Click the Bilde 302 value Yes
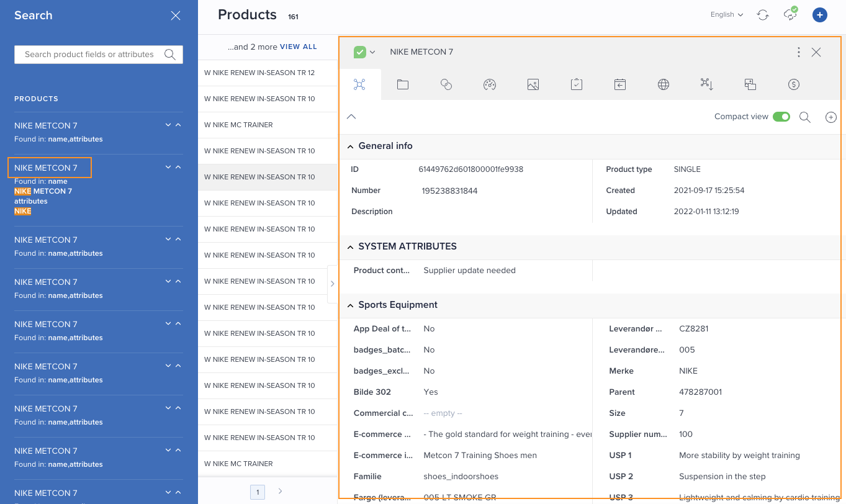 click(x=431, y=392)
